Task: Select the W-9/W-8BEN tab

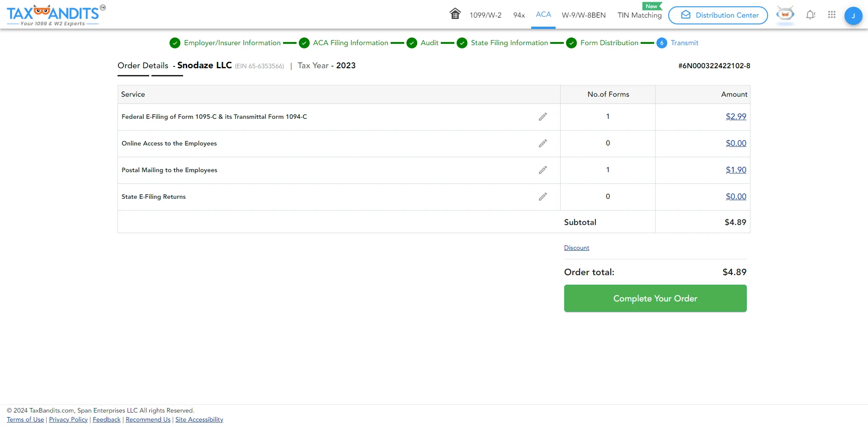Action: (584, 15)
